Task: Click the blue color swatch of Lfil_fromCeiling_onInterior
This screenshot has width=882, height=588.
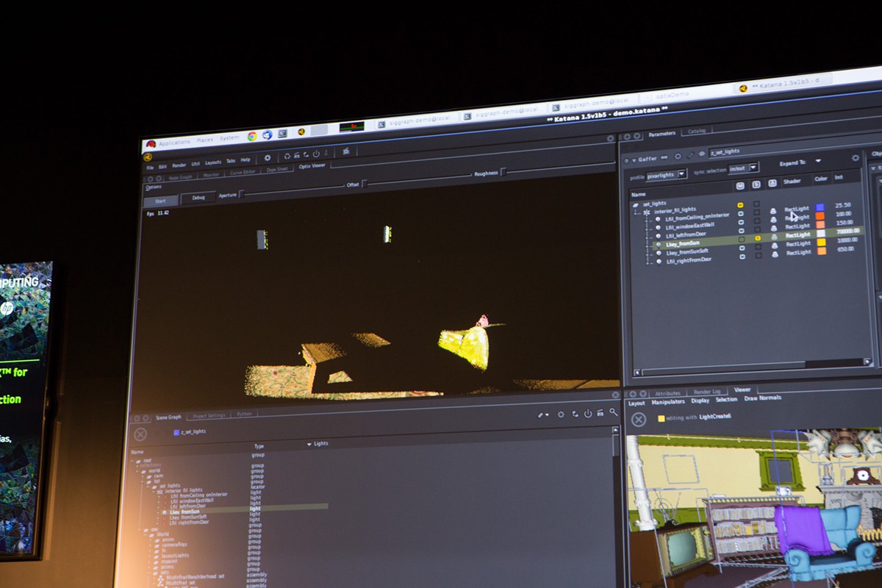Action: pyautogui.click(x=820, y=207)
